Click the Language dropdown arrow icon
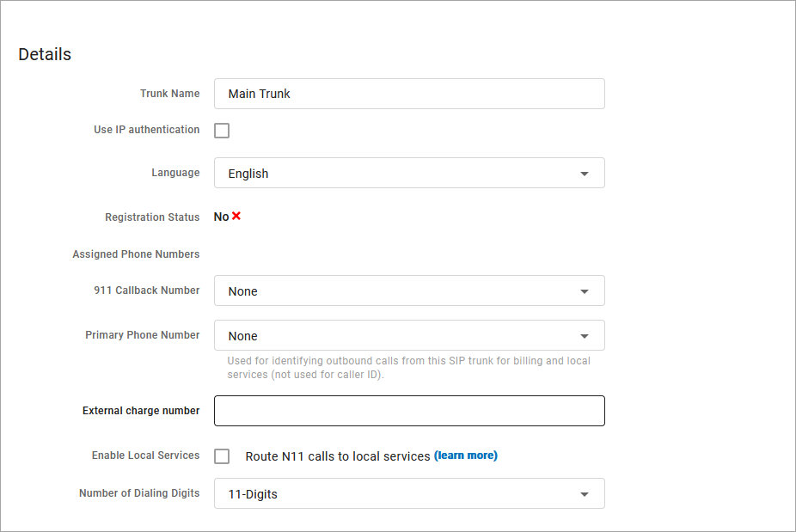Image resolution: width=796 pixels, height=532 pixels. click(x=585, y=174)
